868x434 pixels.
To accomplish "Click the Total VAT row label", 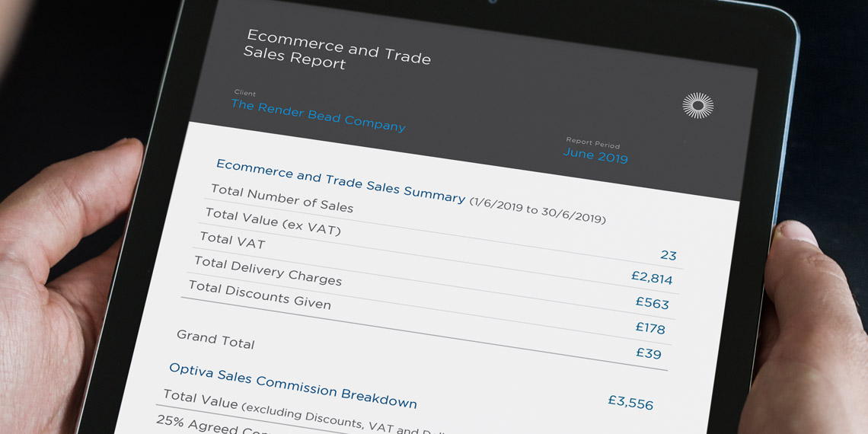I will (232, 240).
